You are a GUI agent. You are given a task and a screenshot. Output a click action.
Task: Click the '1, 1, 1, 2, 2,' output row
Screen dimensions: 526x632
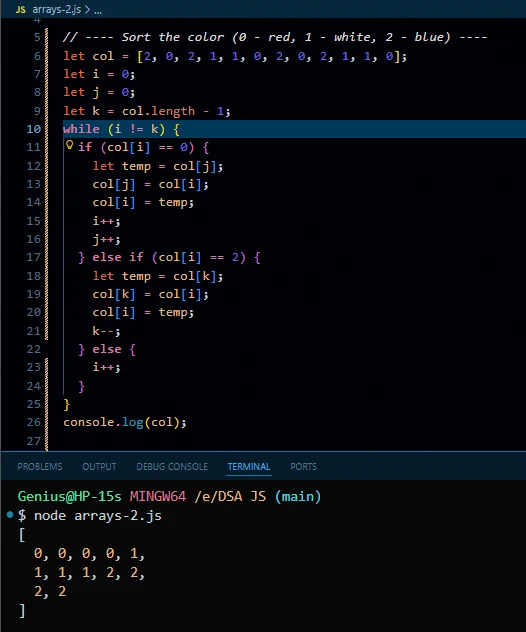pyautogui.click(x=89, y=573)
